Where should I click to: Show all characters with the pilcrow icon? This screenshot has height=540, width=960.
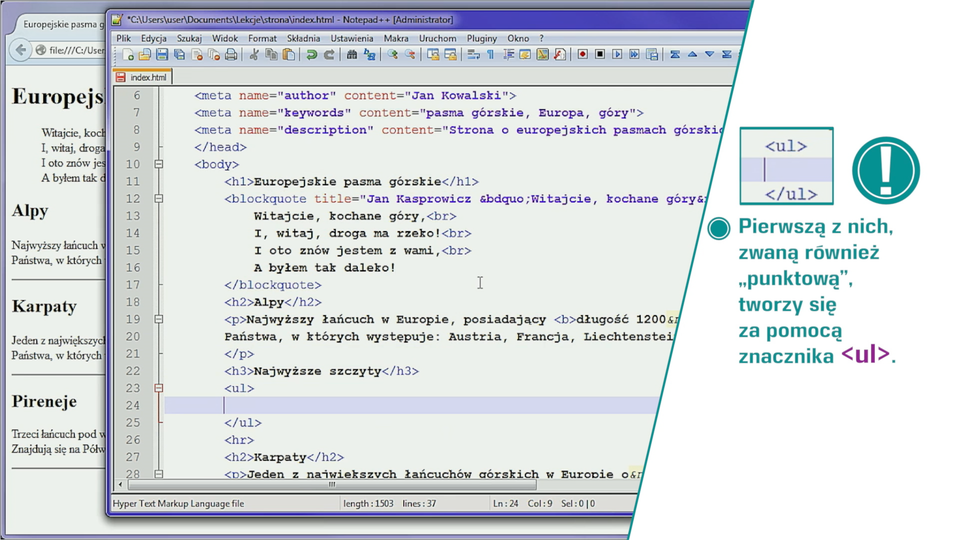click(x=490, y=55)
